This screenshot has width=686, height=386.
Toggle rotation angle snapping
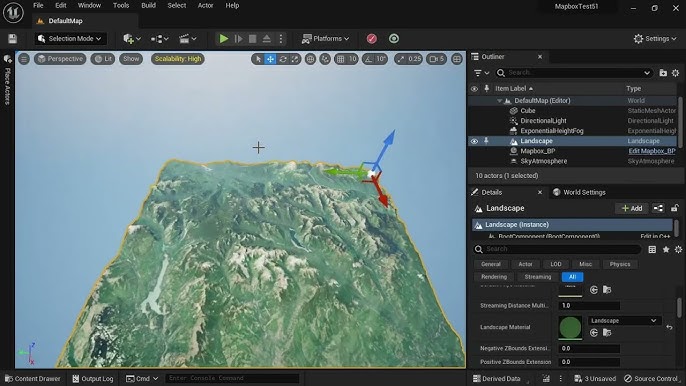[x=368, y=59]
